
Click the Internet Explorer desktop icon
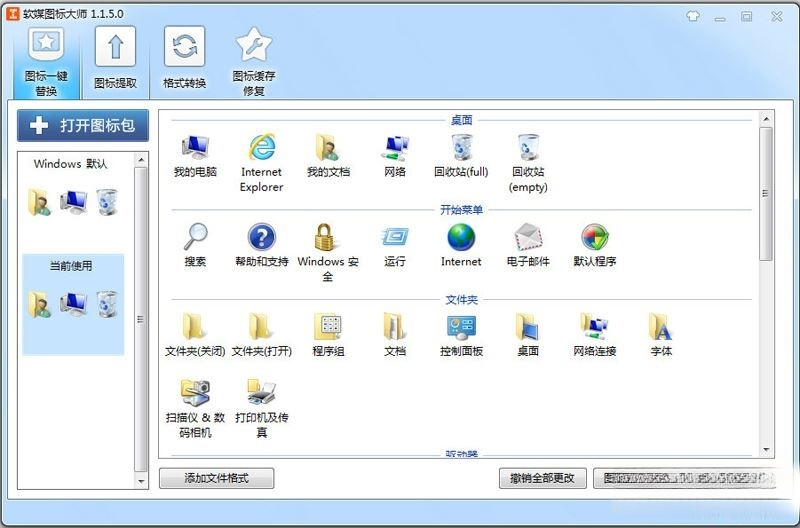coord(262,163)
